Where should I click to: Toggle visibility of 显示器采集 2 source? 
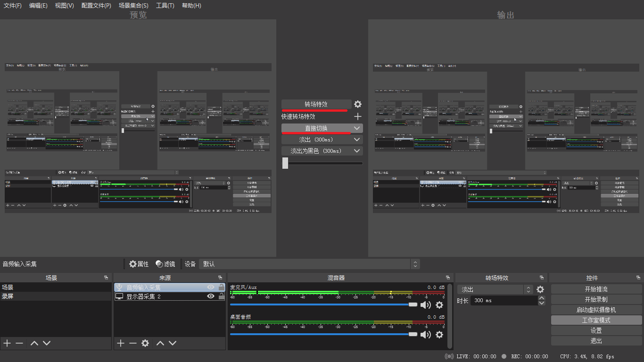[211, 296]
